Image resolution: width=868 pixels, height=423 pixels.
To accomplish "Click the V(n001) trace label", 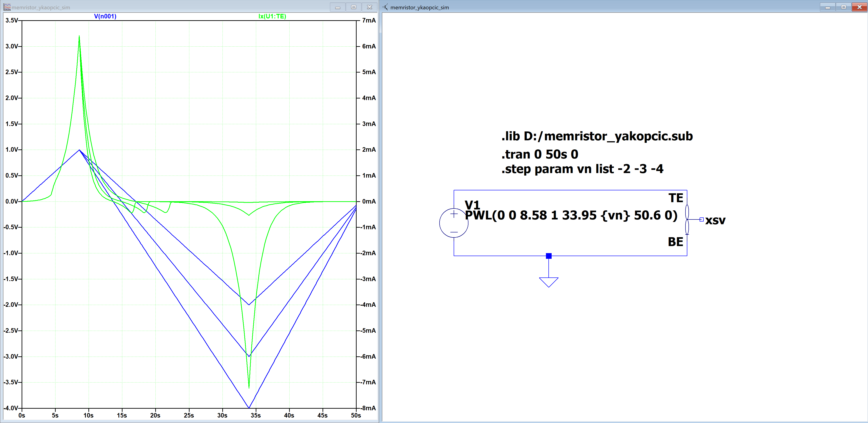I will pyautogui.click(x=105, y=16).
